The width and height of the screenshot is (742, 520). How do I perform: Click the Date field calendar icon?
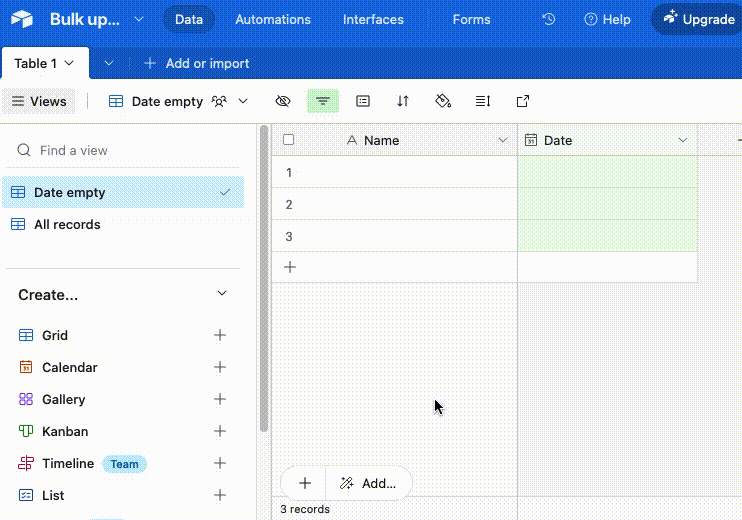(531, 140)
